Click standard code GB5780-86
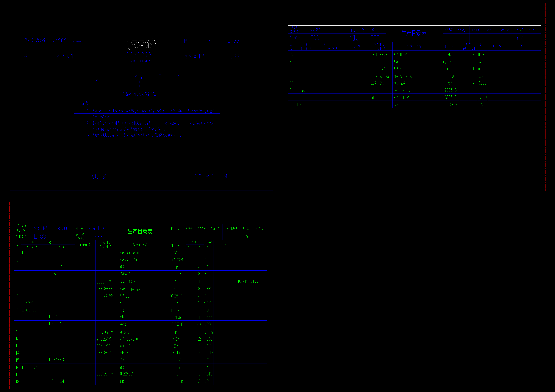Screen dimensions: 555x392 380,76
